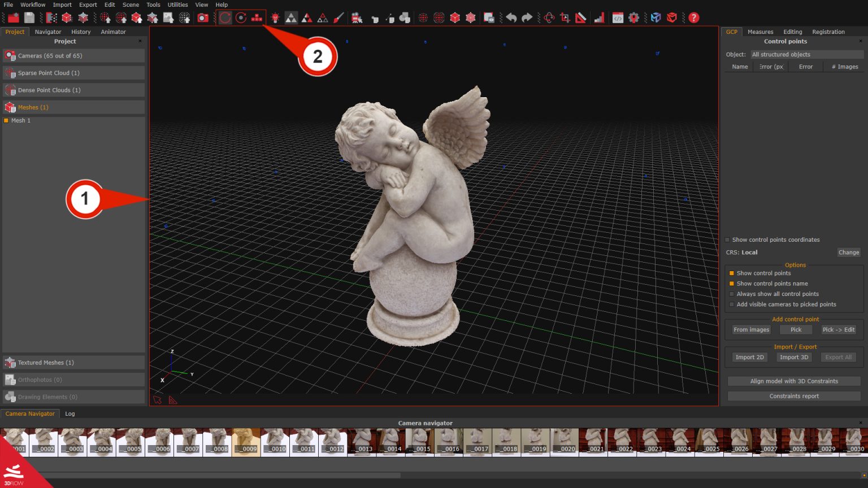Toggle Show control points name off
This screenshot has height=488, width=868.
point(732,283)
